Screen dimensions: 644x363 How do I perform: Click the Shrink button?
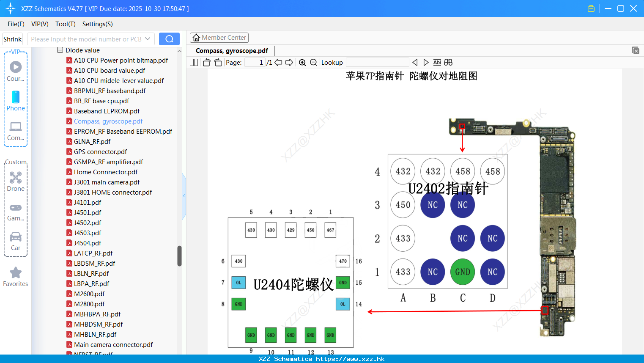tap(12, 39)
